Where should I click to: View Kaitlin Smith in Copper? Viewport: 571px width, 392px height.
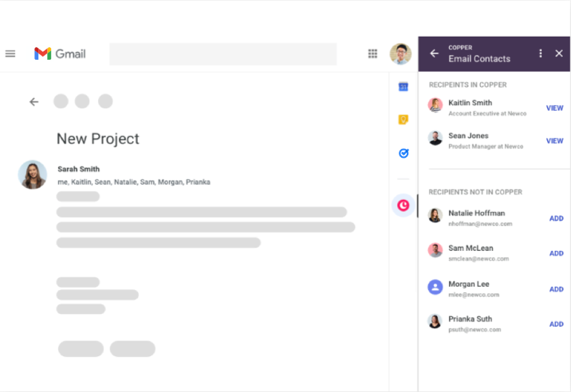click(x=554, y=108)
